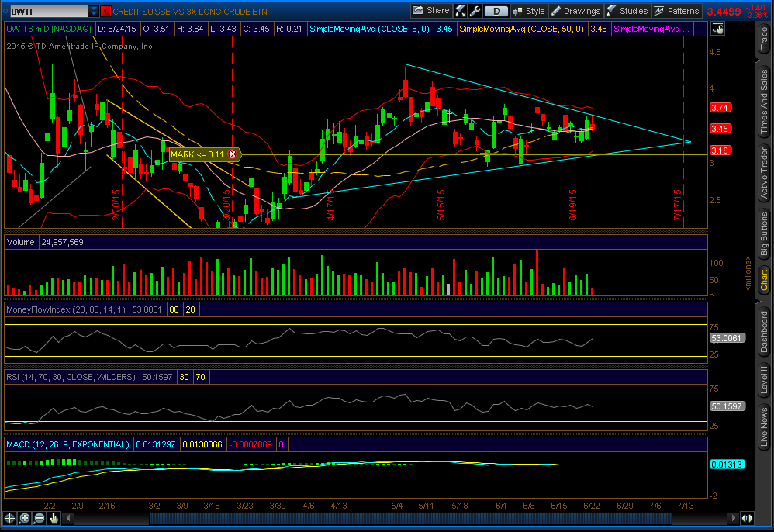Click the 2/20/15 expiration date marker
This screenshot has height=532, width=774.
116,205
